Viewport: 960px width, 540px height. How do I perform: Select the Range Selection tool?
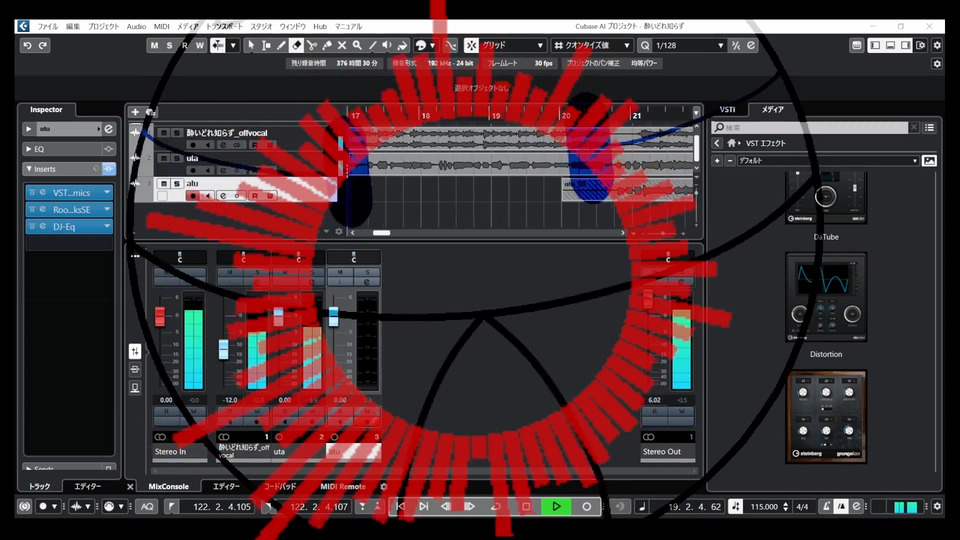point(266,45)
